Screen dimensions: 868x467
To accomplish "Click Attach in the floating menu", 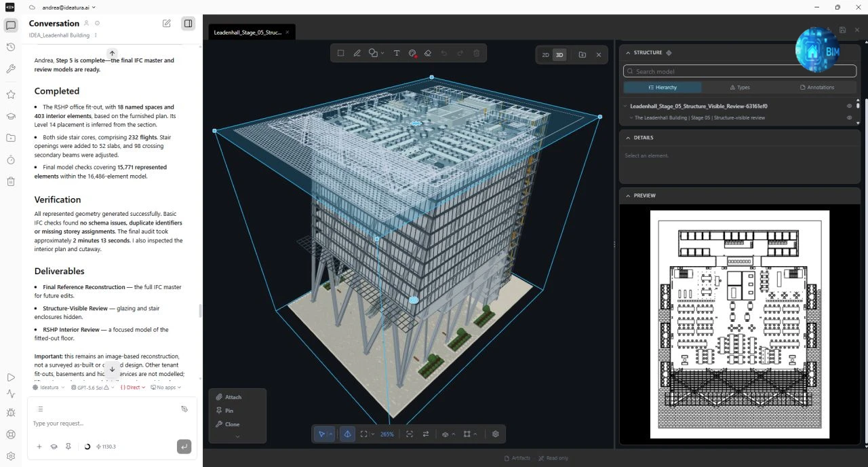I will pos(229,397).
